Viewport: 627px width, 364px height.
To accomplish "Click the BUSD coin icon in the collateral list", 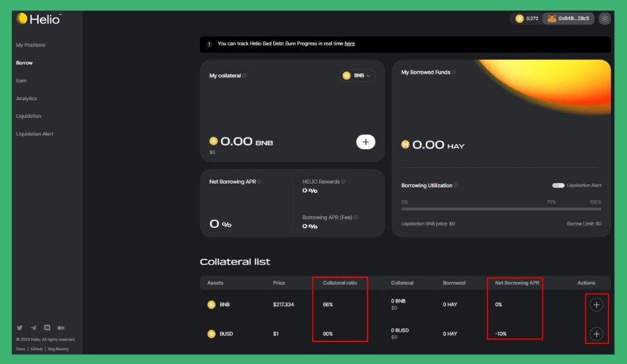I will [x=211, y=334].
